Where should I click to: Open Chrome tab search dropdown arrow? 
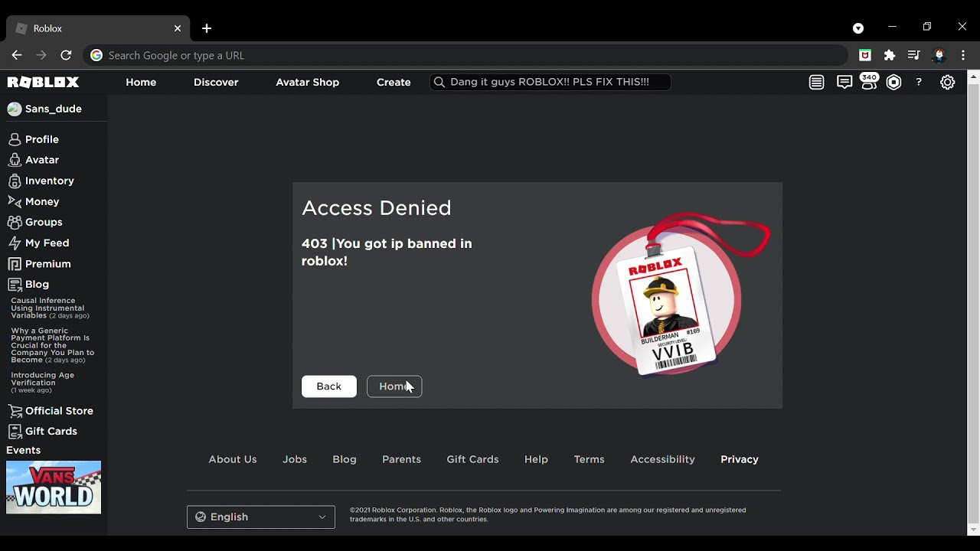858,28
